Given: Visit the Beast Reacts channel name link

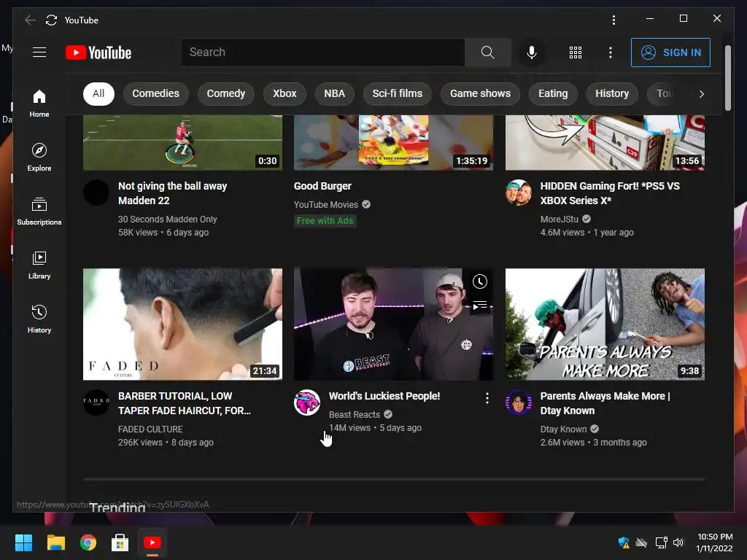Looking at the screenshot, I should [x=355, y=415].
